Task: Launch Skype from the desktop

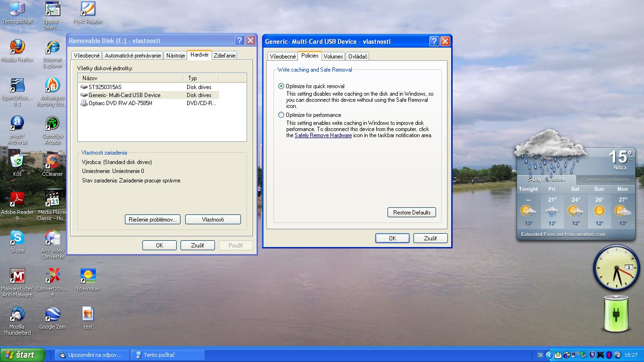Action: (17, 239)
